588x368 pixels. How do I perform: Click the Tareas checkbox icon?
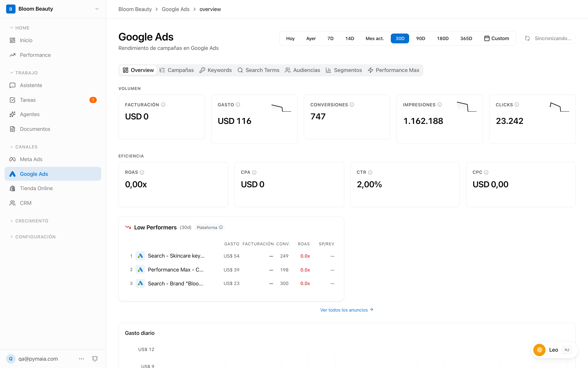(x=12, y=100)
